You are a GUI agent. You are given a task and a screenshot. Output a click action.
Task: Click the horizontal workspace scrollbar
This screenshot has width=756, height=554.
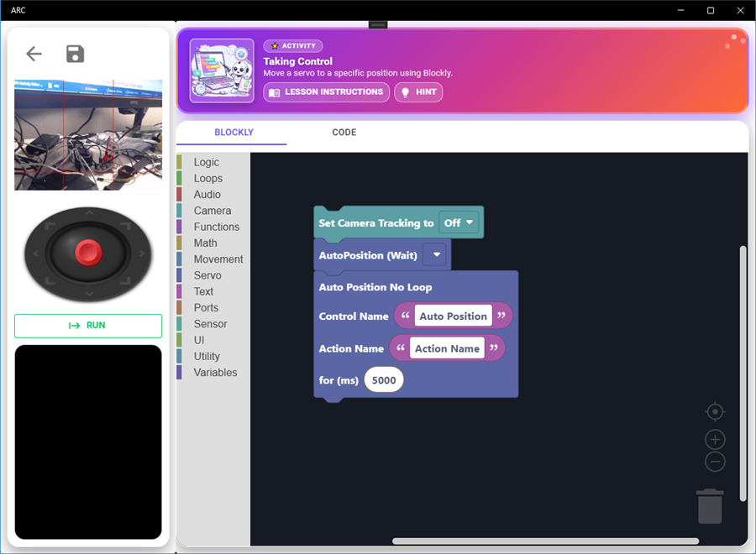click(545, 541)
